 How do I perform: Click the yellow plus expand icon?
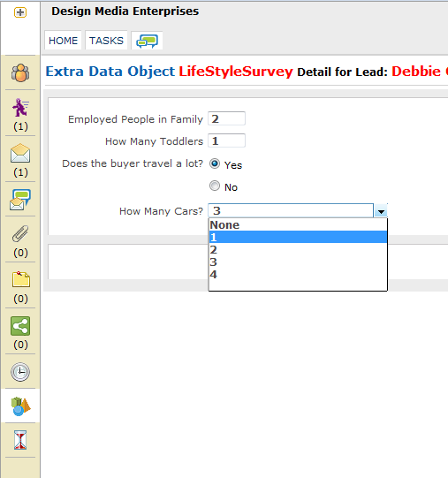coord(20,12)
